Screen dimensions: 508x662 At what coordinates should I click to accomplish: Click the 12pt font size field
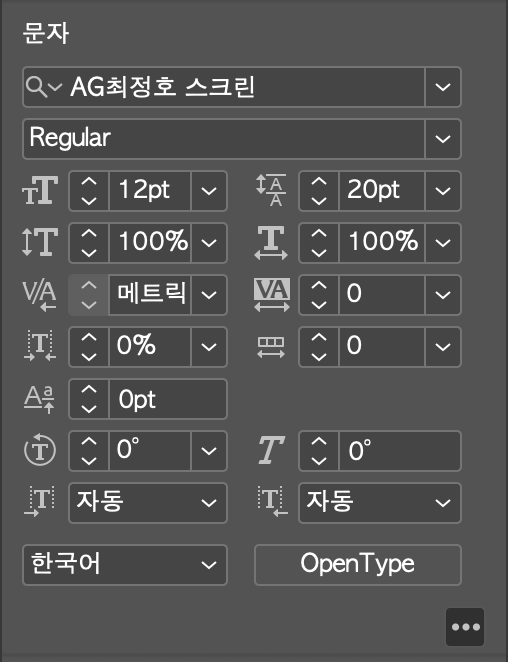point(150,191)
